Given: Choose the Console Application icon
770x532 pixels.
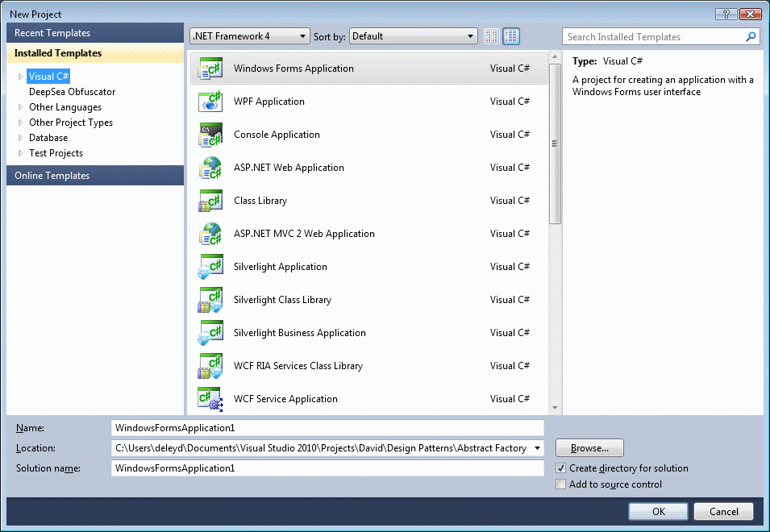Looking at the screenshot, I should pos(210,134).
